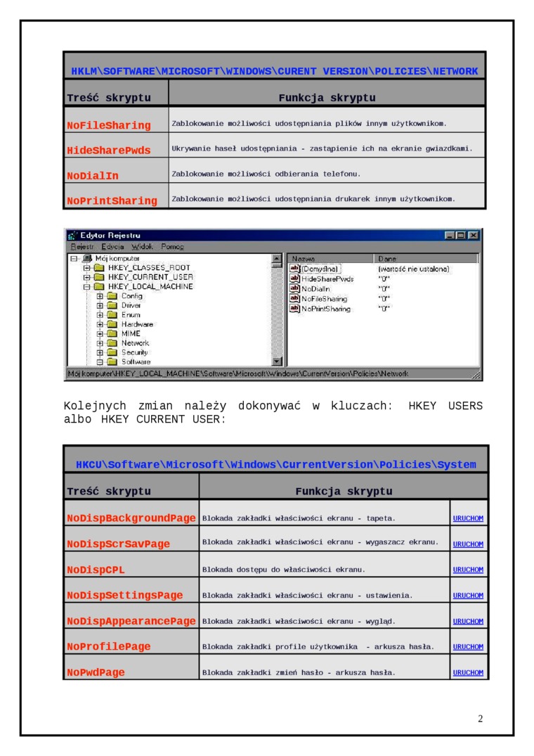The height and width of the screenshot is (756, 534).
Task: Click the NoDialIn value icon
Action: (x=295, y=288)
